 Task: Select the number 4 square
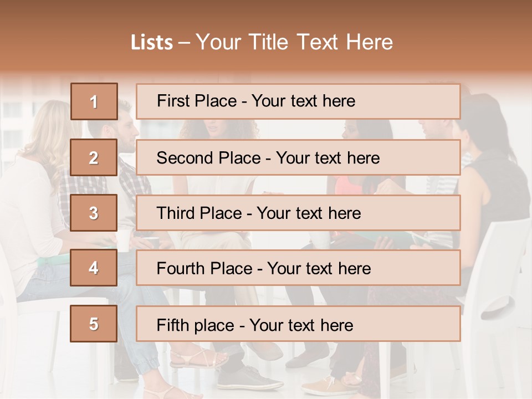tap(94, 268)
